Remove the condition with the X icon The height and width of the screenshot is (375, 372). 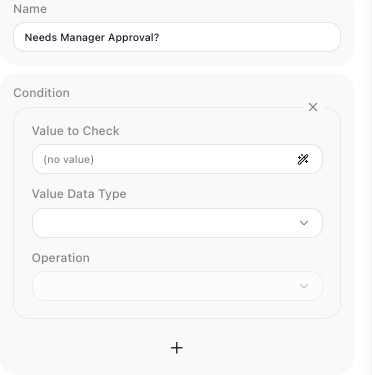pyautogui.click(x=313, y=107)
